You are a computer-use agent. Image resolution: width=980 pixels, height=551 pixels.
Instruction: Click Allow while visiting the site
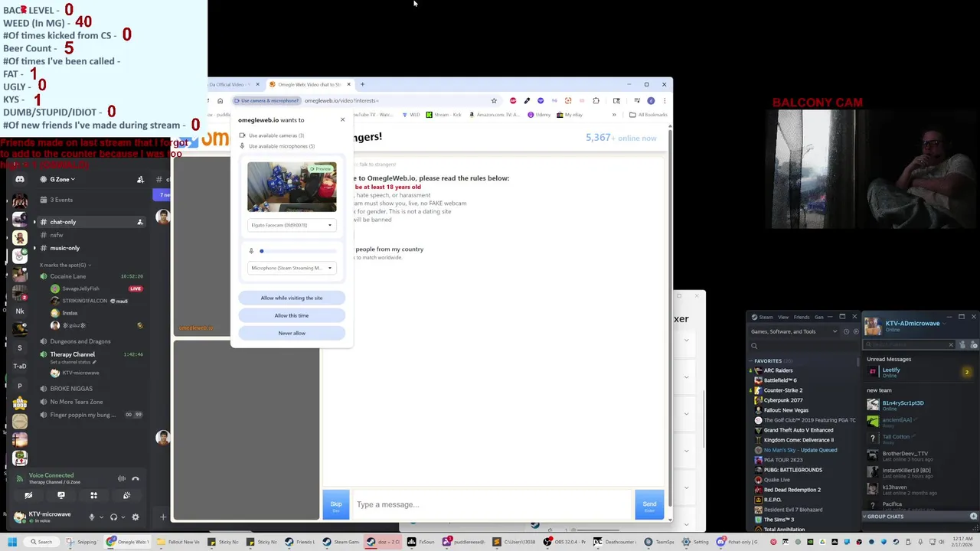[x=292, y=298]
